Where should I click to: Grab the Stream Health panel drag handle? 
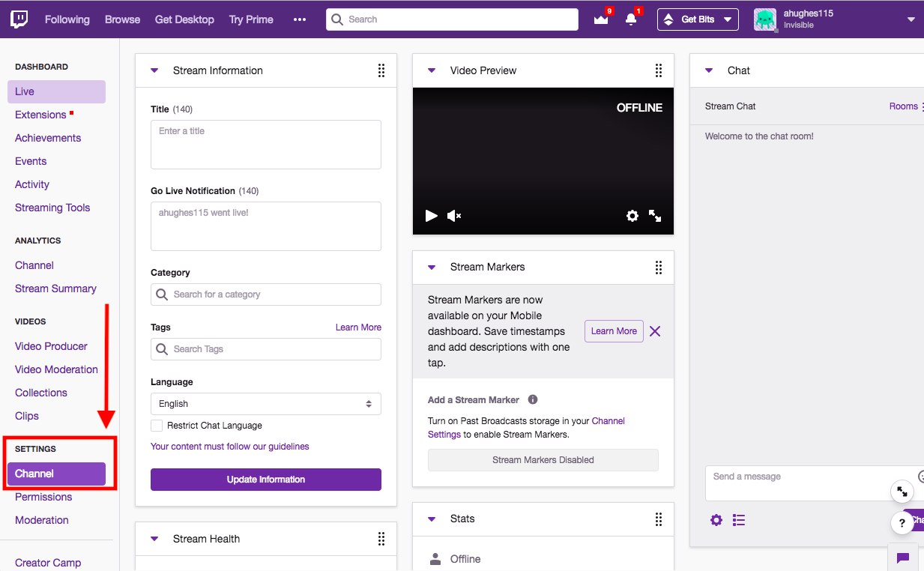pyautogui.click(x=381, y=539)
